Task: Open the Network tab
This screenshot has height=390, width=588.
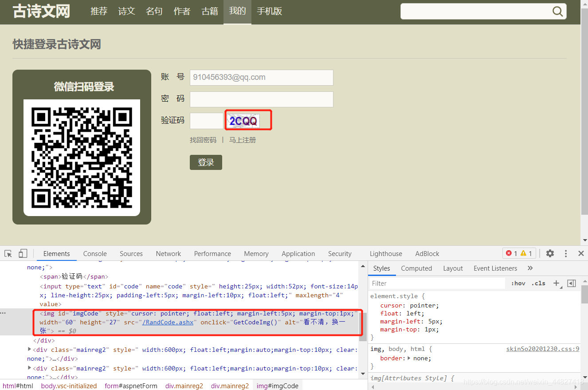Action: [169, 253]
